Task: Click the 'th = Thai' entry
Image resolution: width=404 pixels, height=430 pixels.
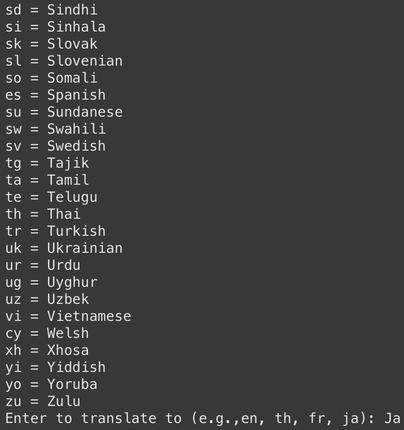Action: point(43,214)
